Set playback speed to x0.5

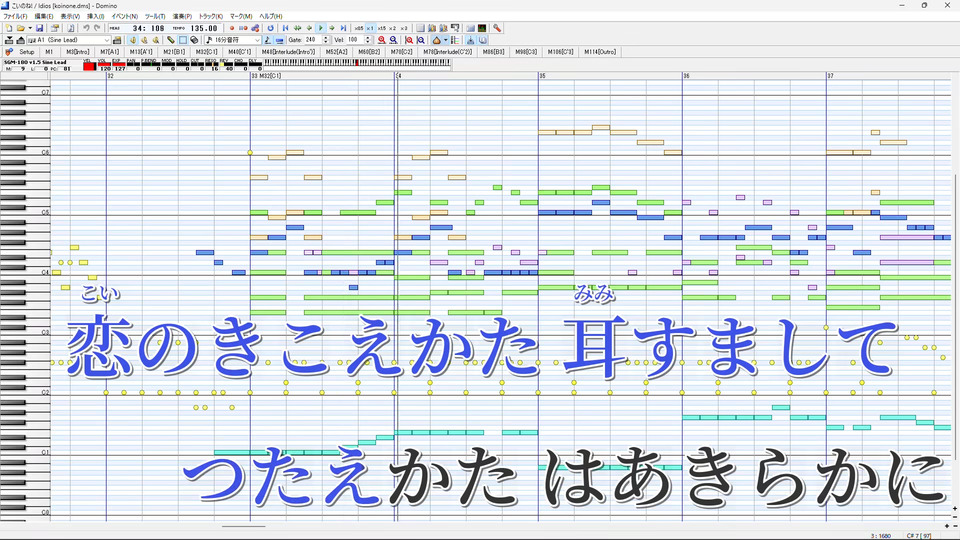point(359,28)
